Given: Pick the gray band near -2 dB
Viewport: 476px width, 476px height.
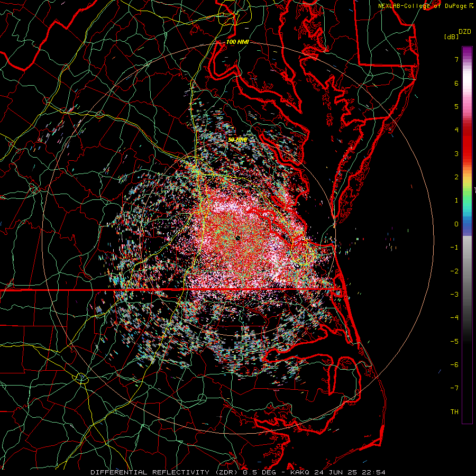Looking at the screenshot, I should click(467, 271).
